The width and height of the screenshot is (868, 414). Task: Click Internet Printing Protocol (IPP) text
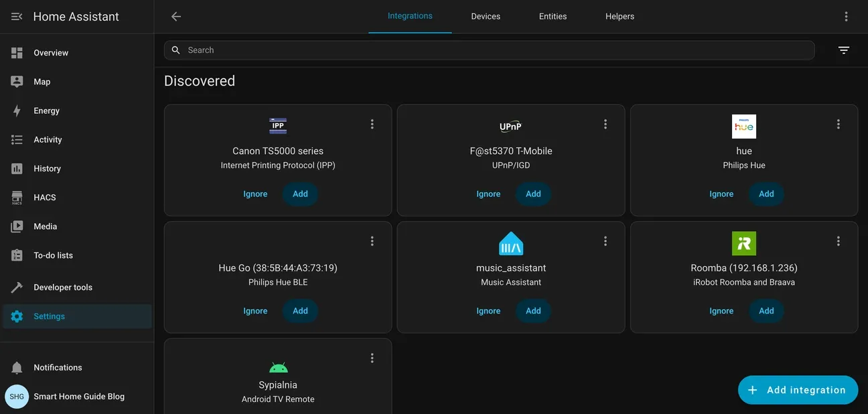pos(278,165)
